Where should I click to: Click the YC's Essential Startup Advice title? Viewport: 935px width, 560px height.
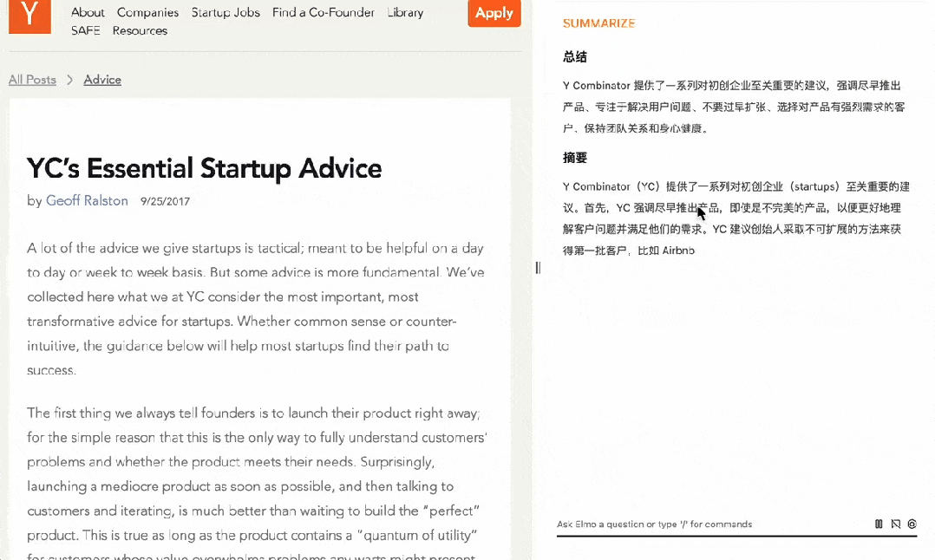[x=204, y=167]
